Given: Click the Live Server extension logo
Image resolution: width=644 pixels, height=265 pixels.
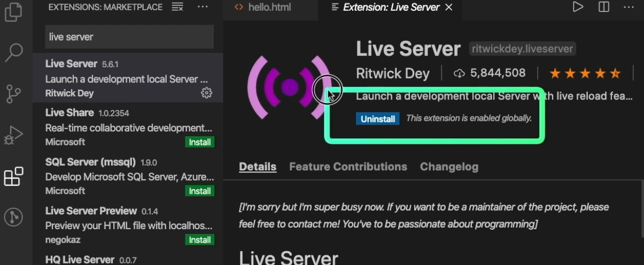Looking at the screenshot, I should click(x=289, y=87).
